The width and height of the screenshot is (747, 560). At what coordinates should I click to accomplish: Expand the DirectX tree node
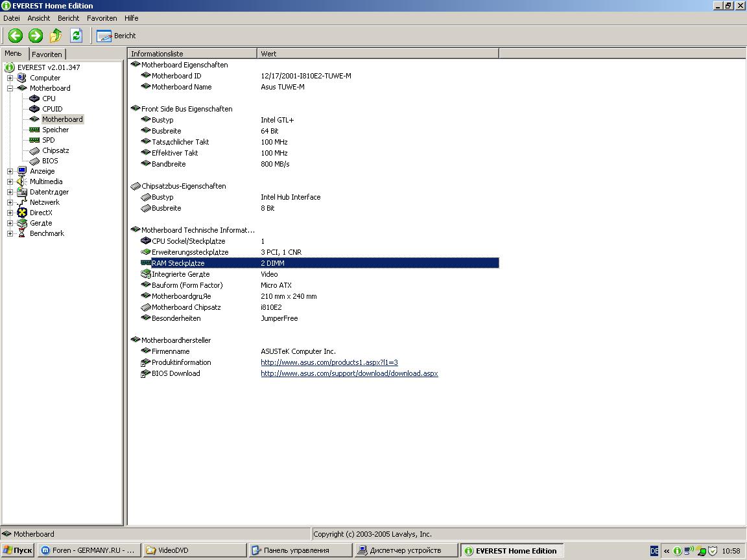[10, 213]
